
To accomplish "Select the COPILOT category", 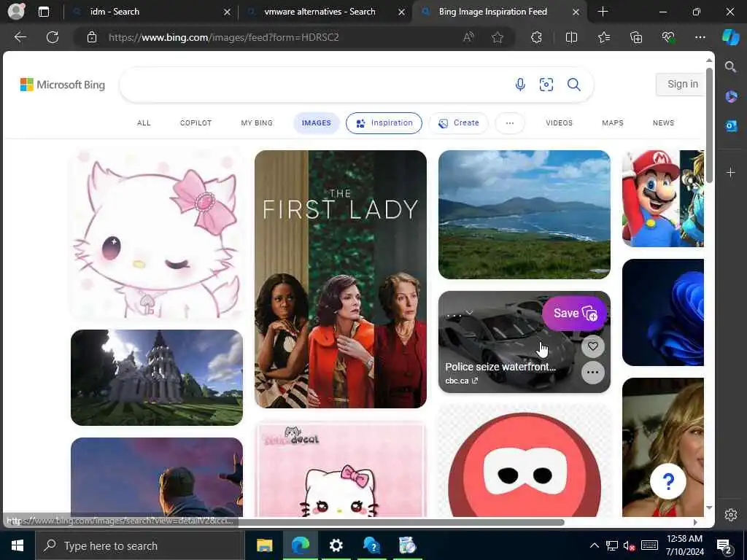I will [196, 122].
